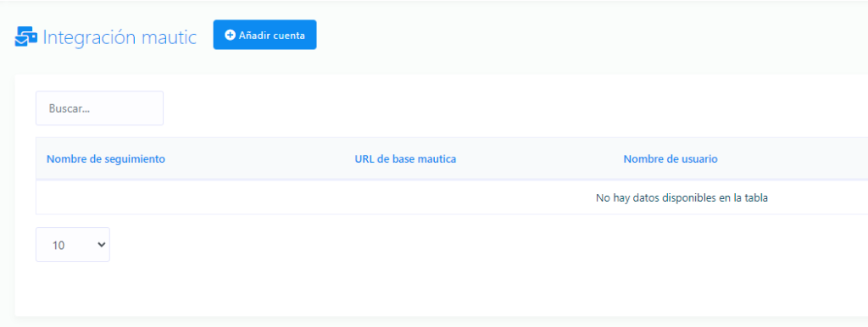This screenshot has height=327, width=868.
Task: Click the Integración mautic envelope icon
Action: [25, 37]
